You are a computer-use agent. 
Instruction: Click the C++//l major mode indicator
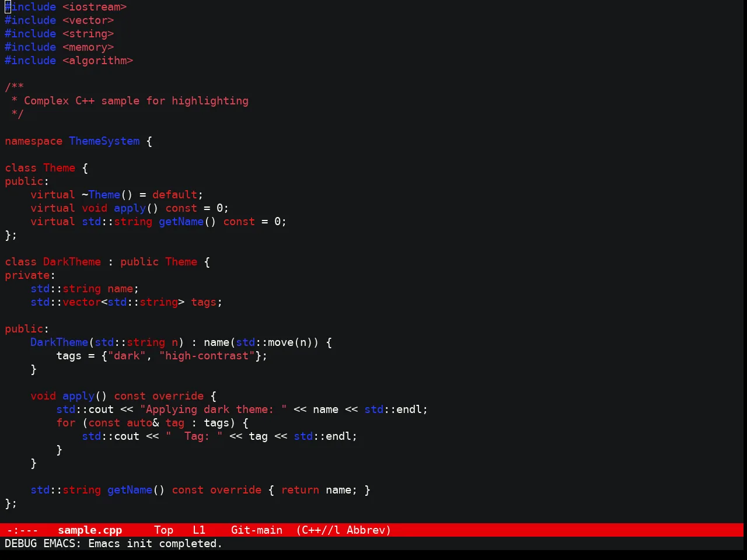tap(318, 530)
